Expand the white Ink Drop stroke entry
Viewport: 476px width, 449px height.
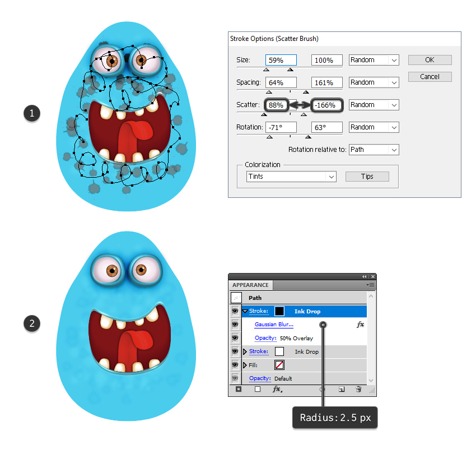[245, 351]
